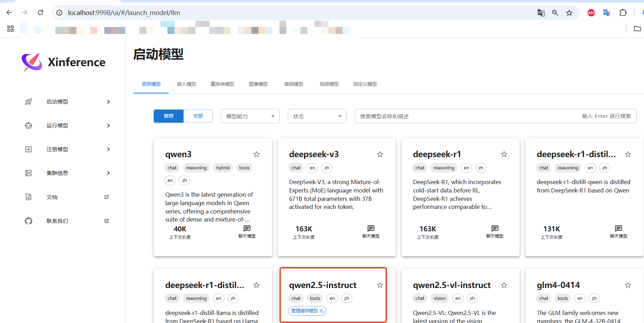Open the apps grid in bookmarks bar
The image size is (644, 323).
(11, 29)
